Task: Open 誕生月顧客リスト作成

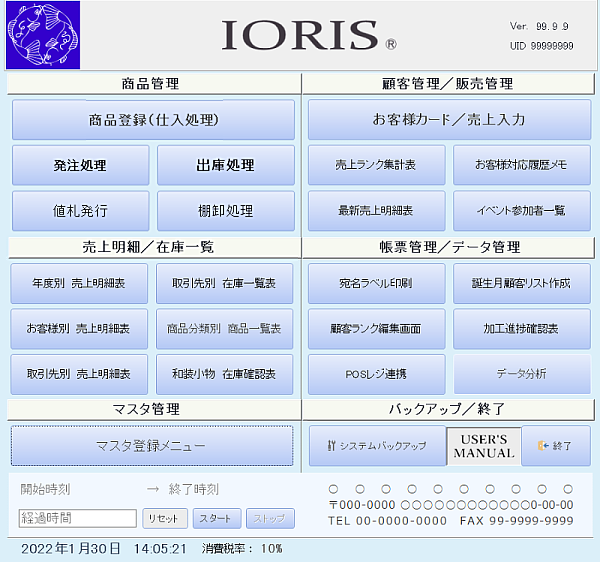Action: pos(522,283)
